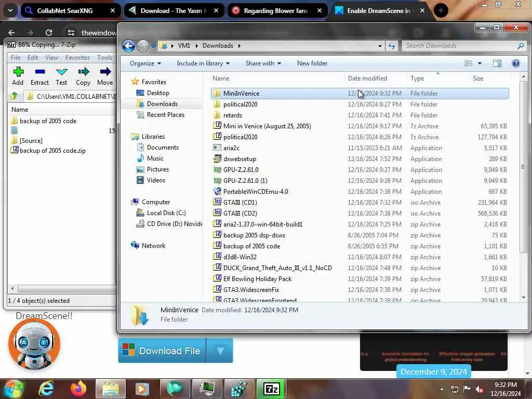Click the 7-Zip Move button
Viewport: 532px width, 399px height.
(x=105, y=76)
